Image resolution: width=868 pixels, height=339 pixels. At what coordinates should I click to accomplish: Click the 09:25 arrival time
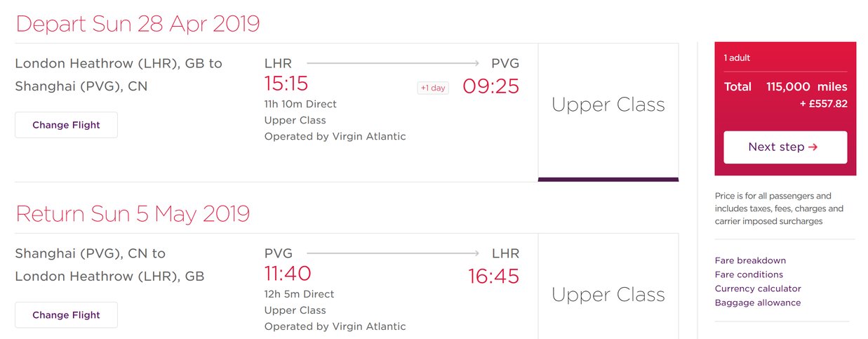click(x=490, y=86)
